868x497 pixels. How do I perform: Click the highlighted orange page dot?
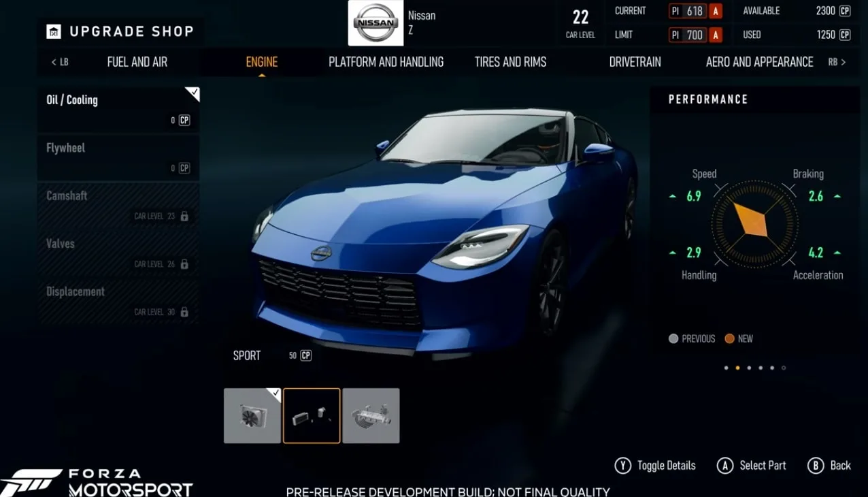(737, 368)
